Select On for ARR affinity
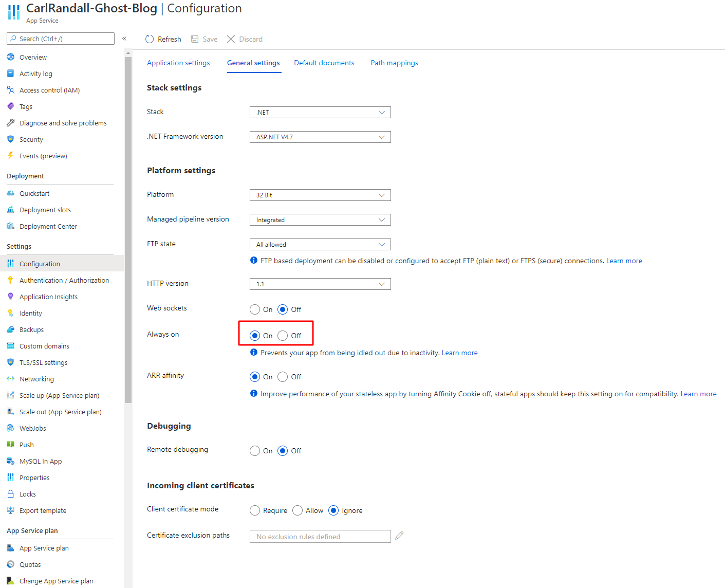The width and height of the screenshot is (725, 588). 255,377
